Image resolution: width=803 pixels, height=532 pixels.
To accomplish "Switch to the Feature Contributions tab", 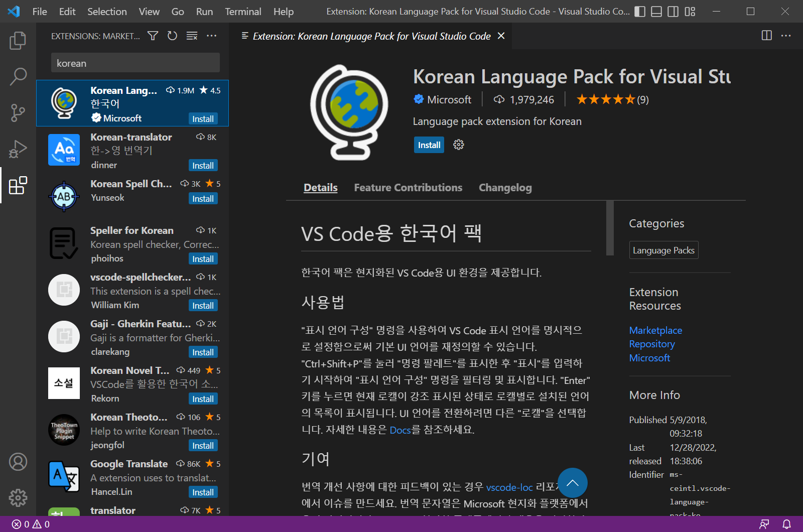I will coord(408,188).
